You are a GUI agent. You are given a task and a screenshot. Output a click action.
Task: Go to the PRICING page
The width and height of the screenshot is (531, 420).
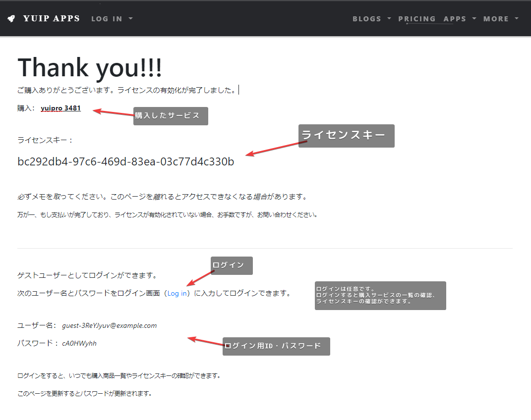[416, 19]
